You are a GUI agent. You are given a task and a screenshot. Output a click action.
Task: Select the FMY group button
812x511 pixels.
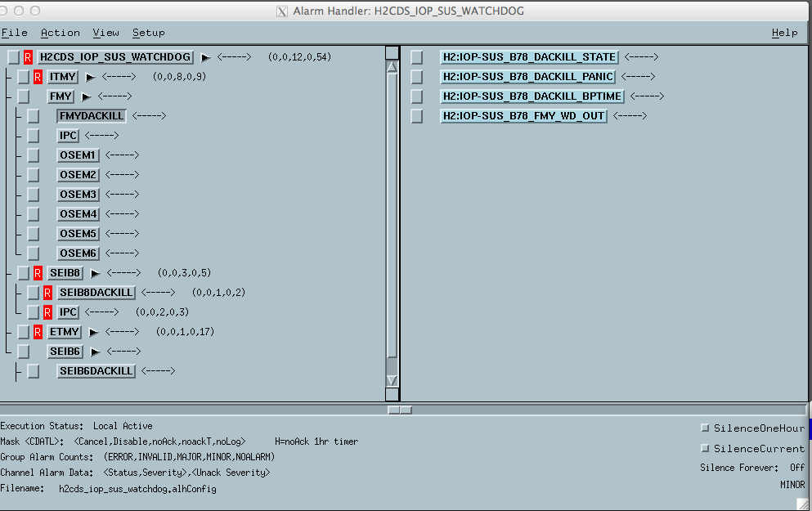click(x=61, y=96)
